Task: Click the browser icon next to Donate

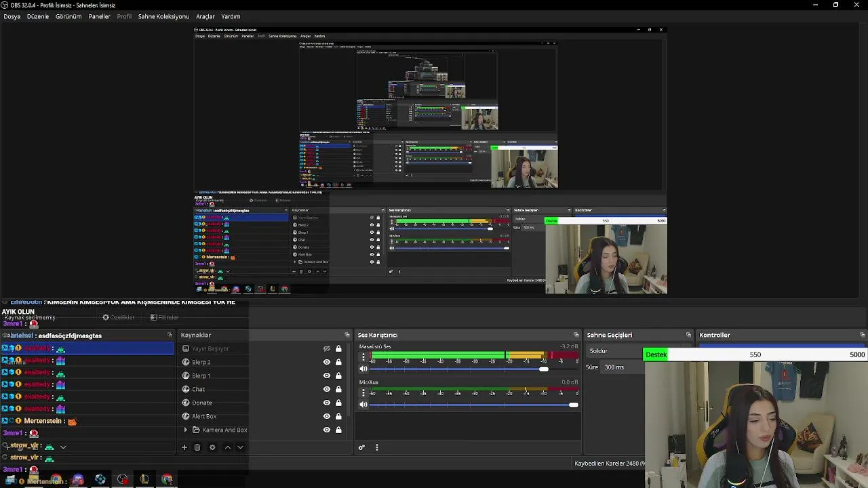Action: pos(186,403)
